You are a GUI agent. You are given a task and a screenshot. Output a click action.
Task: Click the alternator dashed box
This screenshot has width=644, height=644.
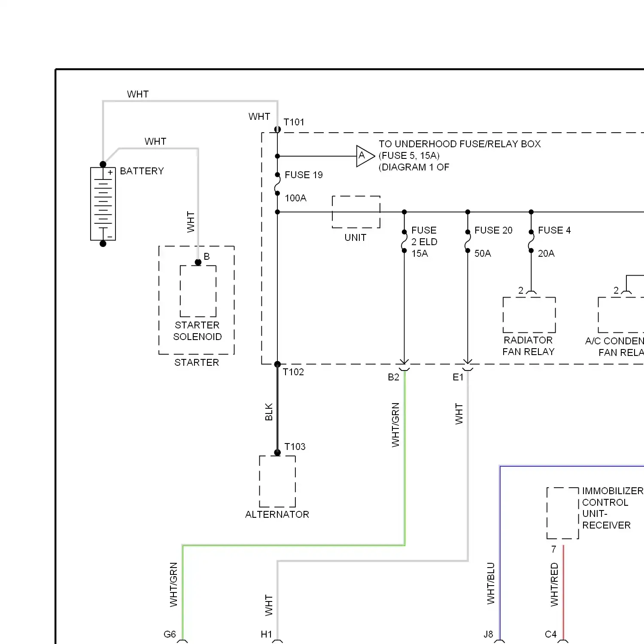coord(277,481)
